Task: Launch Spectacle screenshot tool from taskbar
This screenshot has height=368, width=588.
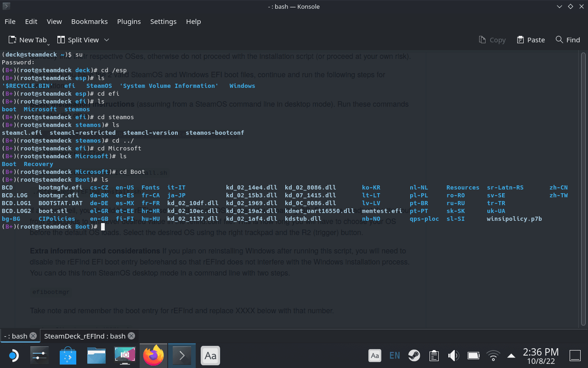Action: point(124,355)
